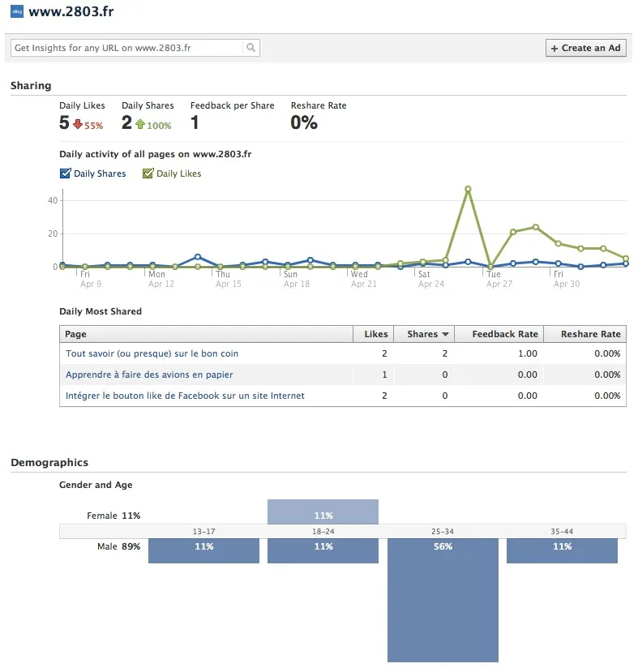Click the Female 18-24 bar showing 11%

[323, 511]
